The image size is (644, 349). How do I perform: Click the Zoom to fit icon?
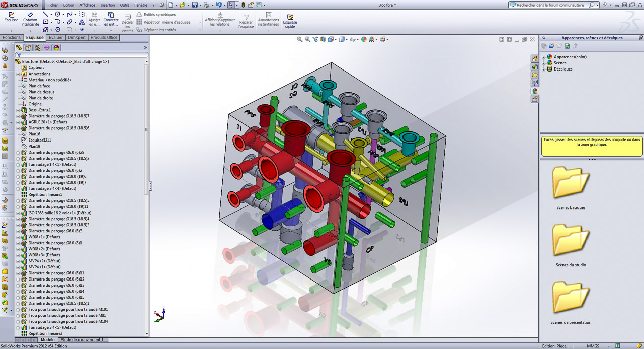pyautogui.click(x=300, y=39)
